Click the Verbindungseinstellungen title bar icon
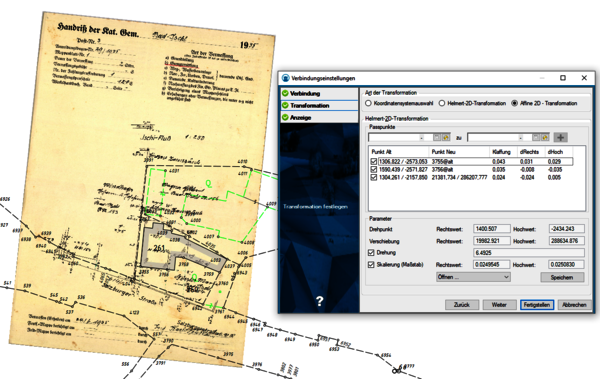 285,78
